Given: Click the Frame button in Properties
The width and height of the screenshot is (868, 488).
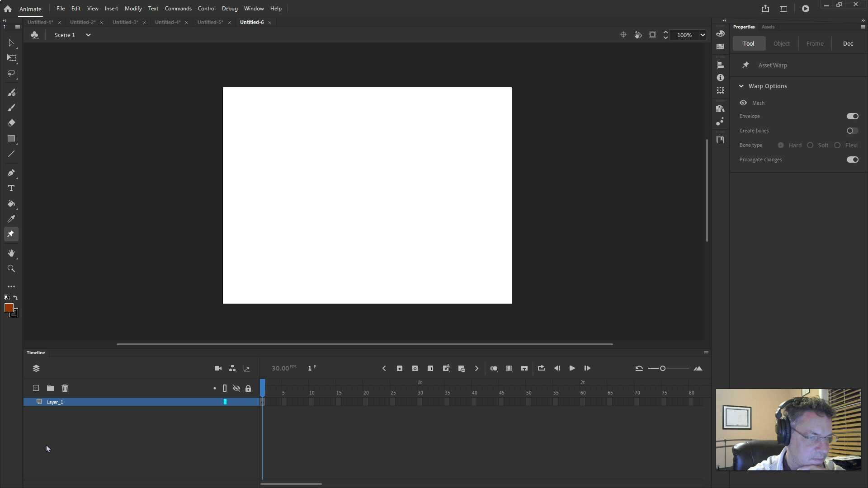Looking at the screenshot, I should (815, 43).
